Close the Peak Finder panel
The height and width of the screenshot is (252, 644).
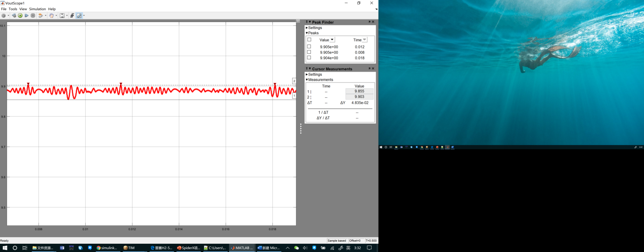point(373,22)
